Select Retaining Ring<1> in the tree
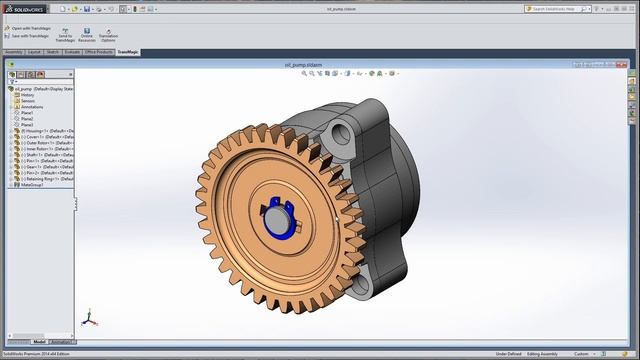This screenshot has width=640, height=360. [44, 179]
